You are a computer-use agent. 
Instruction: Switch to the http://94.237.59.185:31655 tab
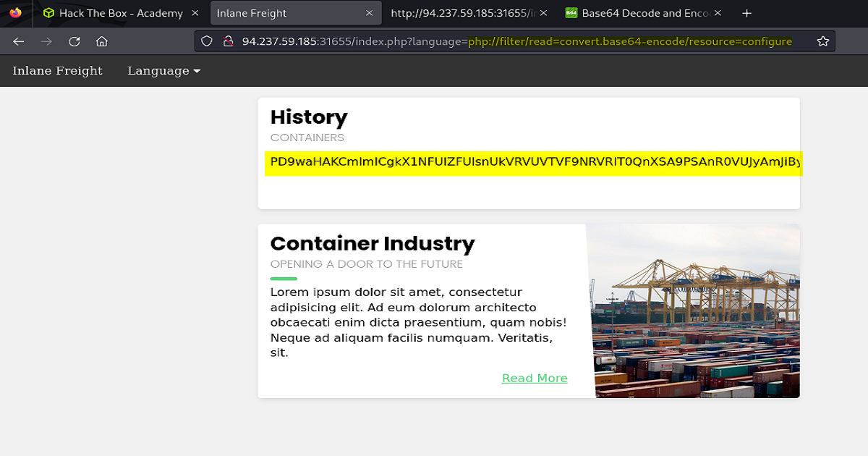469,13
